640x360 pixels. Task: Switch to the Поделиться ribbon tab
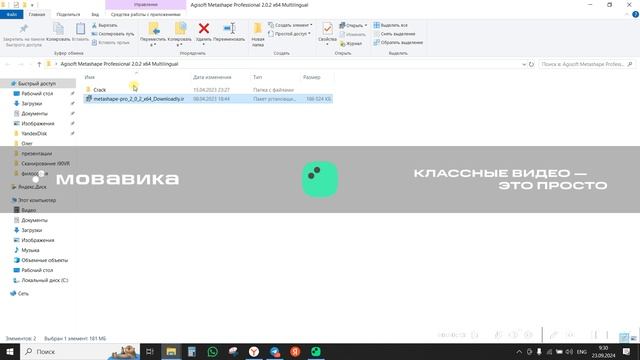click(68, 14)
